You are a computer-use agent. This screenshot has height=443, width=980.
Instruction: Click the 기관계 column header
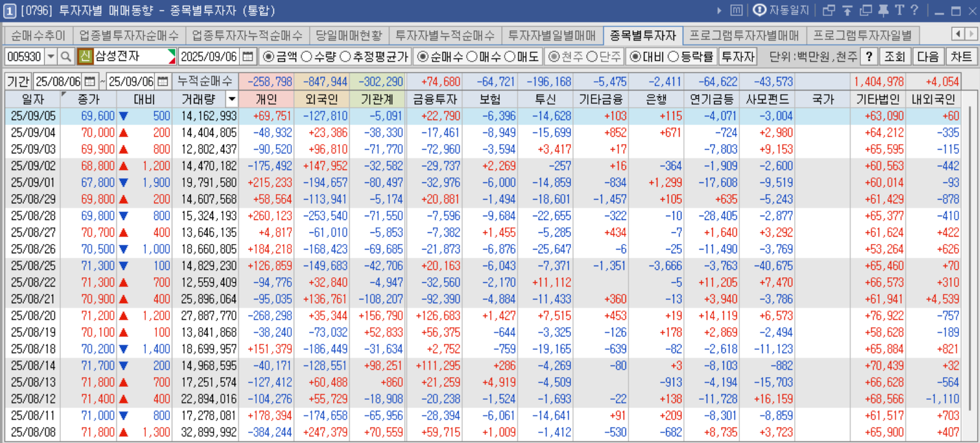(377, 99)
